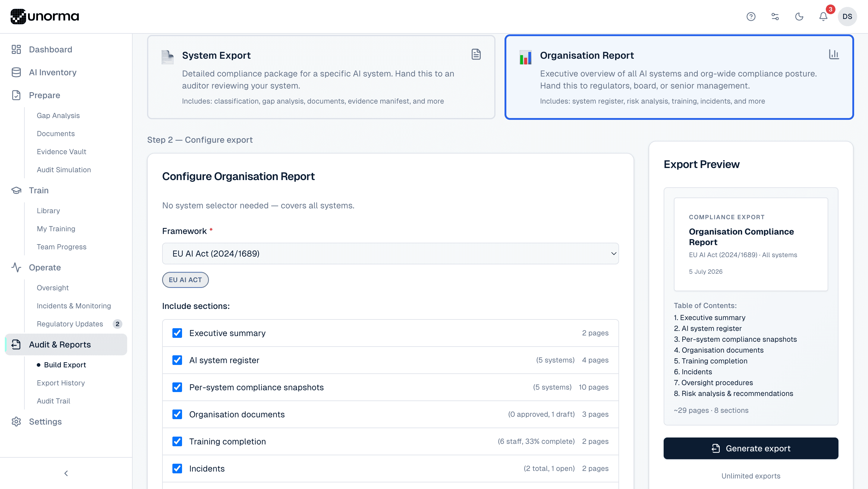Open the Framework dropdown
The image size is (868, 489).
tap(391, 254)
